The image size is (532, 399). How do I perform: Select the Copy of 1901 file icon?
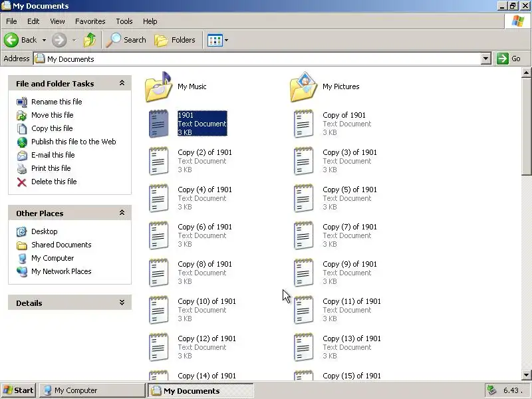point(303,124)
